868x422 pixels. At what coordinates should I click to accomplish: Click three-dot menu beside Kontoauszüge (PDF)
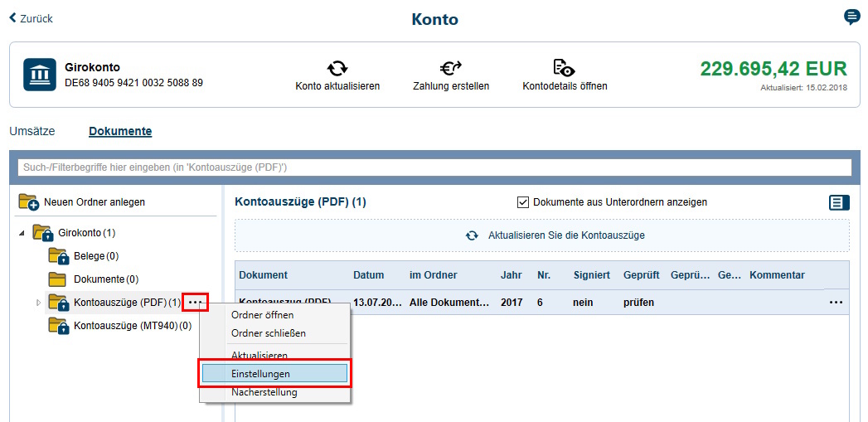pos(195,303)
